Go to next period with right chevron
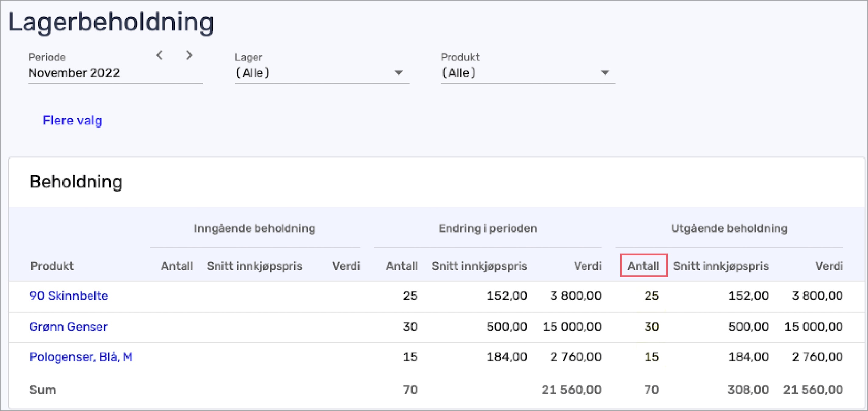 pyautogui.click(x=189, y=55)
